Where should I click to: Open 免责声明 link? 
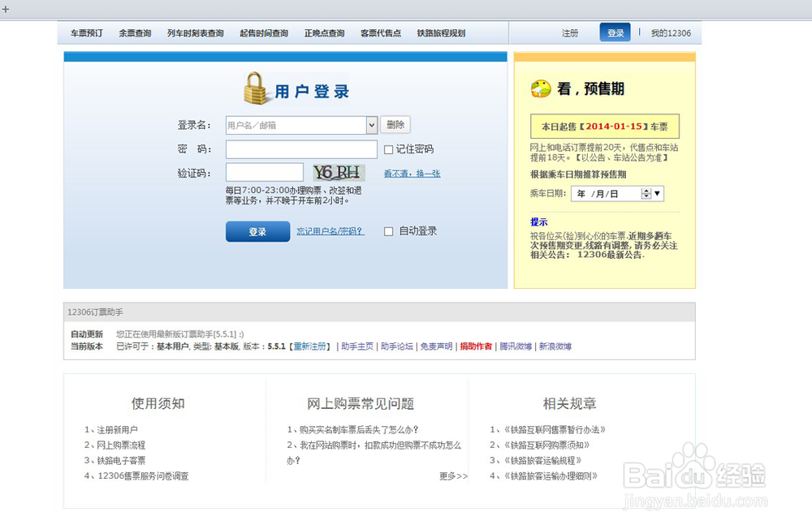tap(436, 346)
